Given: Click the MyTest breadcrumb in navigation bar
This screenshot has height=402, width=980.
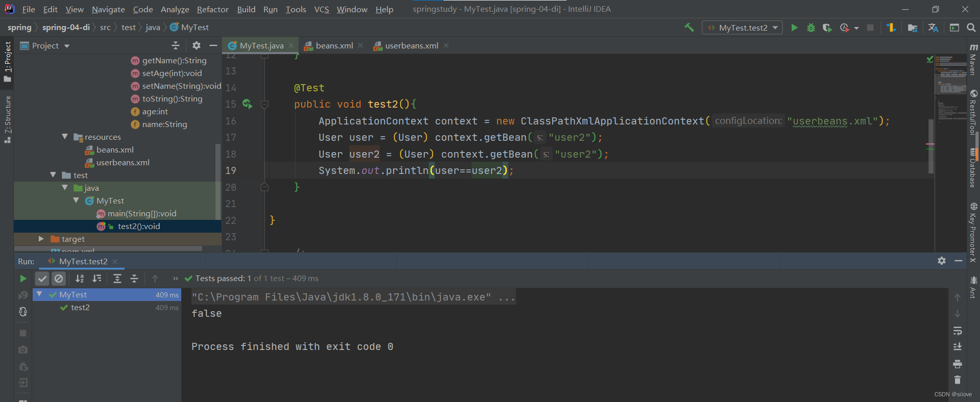Looking at the screenshot, I should (189, 28).
